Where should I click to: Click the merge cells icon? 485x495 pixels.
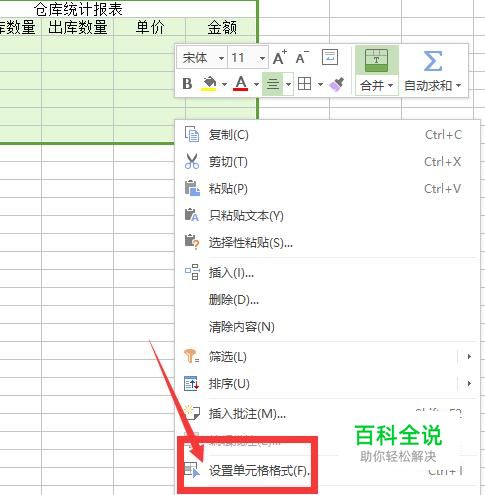click(376, 60)
